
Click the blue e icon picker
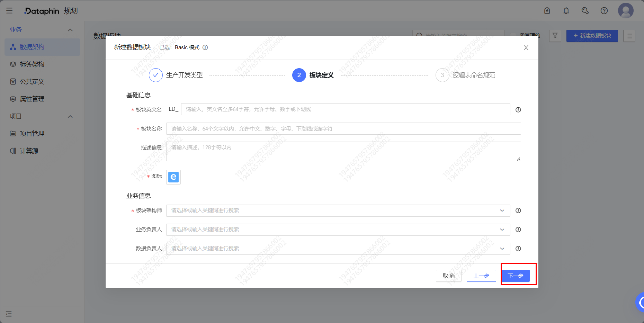[x=173, y=177]
